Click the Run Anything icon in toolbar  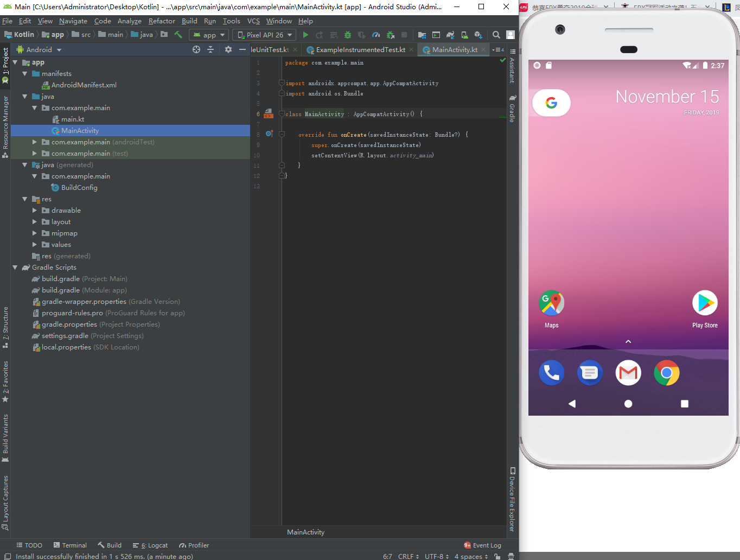click(x=436, y=35)
